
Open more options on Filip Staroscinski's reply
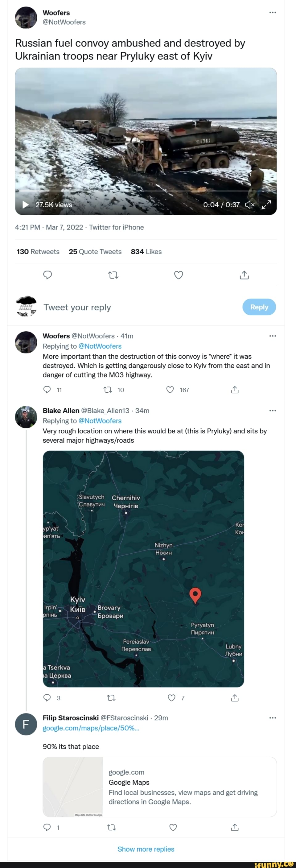pyautogui.click(x=273, y=718)
